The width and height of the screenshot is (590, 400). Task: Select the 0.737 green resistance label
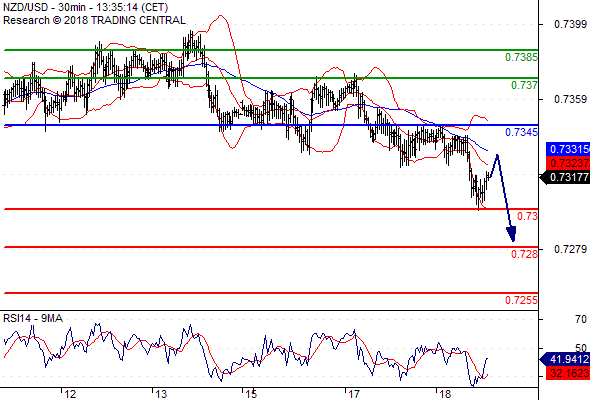[524, 85]
